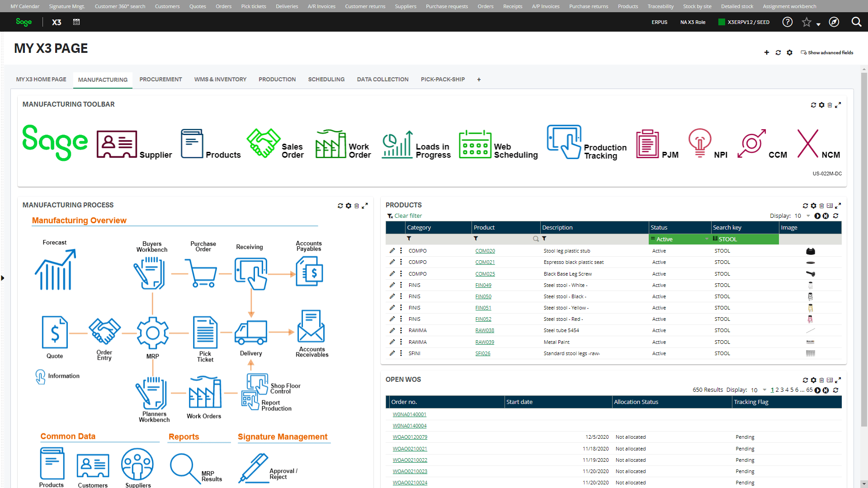The height and width of the screenshot is (488, 868).
Task: Click the Black Base Leg Screw thumbnail image
Action: [810, 273]
